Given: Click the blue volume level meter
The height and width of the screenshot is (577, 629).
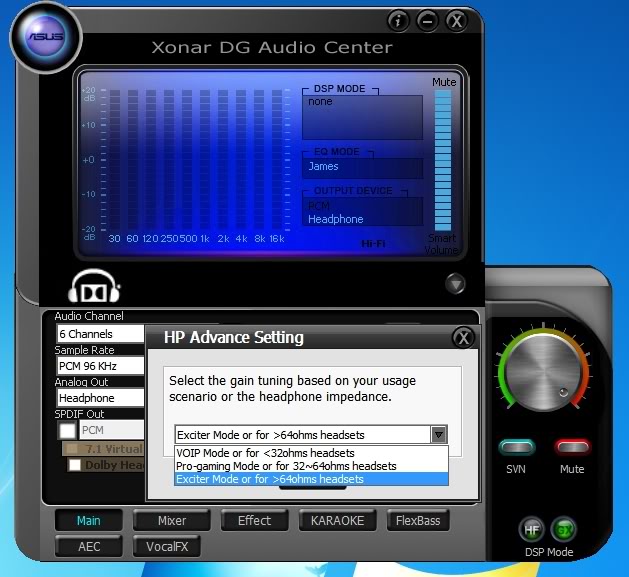Looking at the screenshot, I should [x=443, y=160].
